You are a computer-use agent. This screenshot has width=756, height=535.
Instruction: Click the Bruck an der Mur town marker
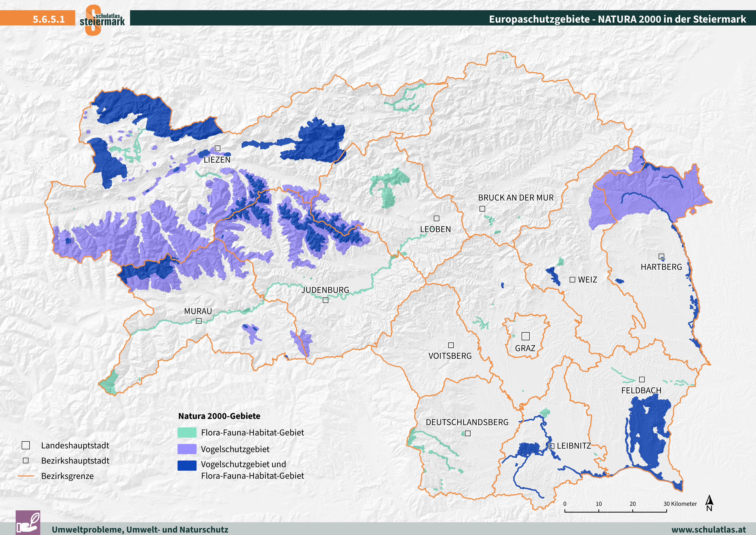pos(482,209)
